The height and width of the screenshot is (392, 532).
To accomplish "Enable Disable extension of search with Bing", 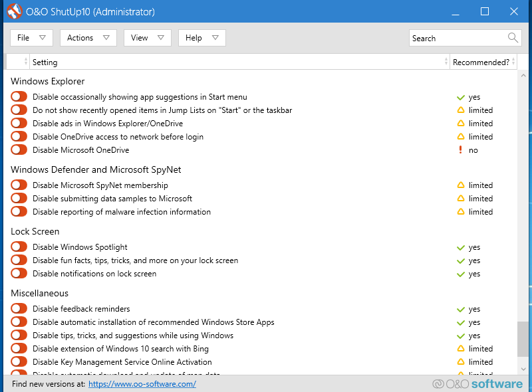I will [19, 348].
